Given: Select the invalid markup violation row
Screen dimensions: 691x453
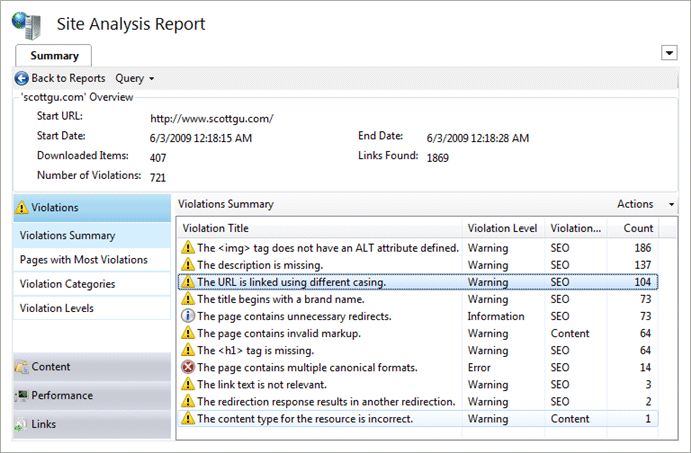Looking at the screenshot, I should [418, 333].
